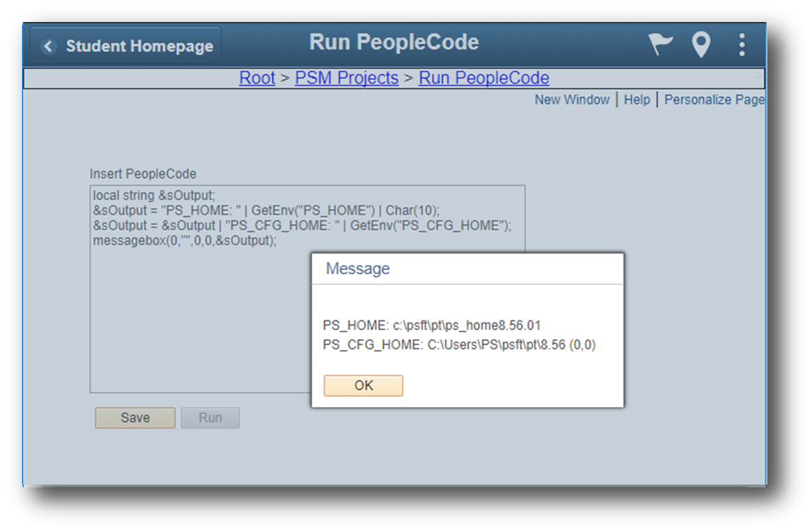Select the Run PeopleCode breadcrumb link

[x=484, y=78]
